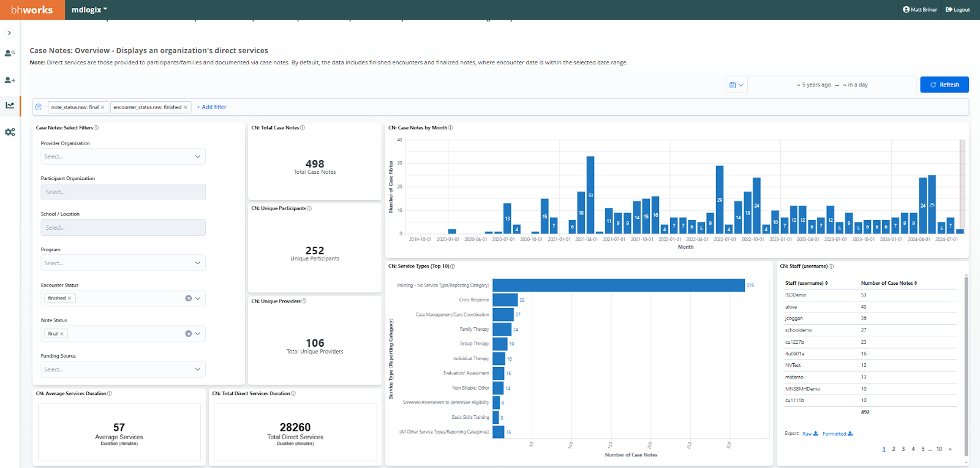Clear all Encounter Status selections
This screenshot has width=980, height=468.
point(189,298)
